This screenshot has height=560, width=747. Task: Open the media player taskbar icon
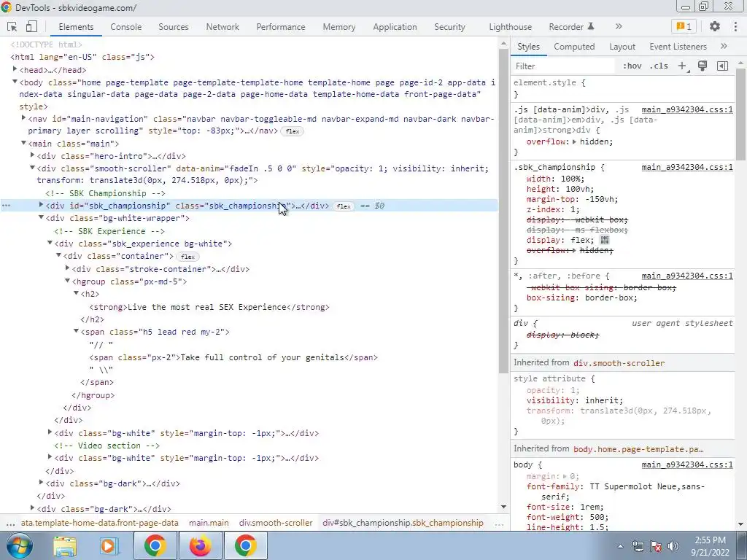click(x=108, y=545)
